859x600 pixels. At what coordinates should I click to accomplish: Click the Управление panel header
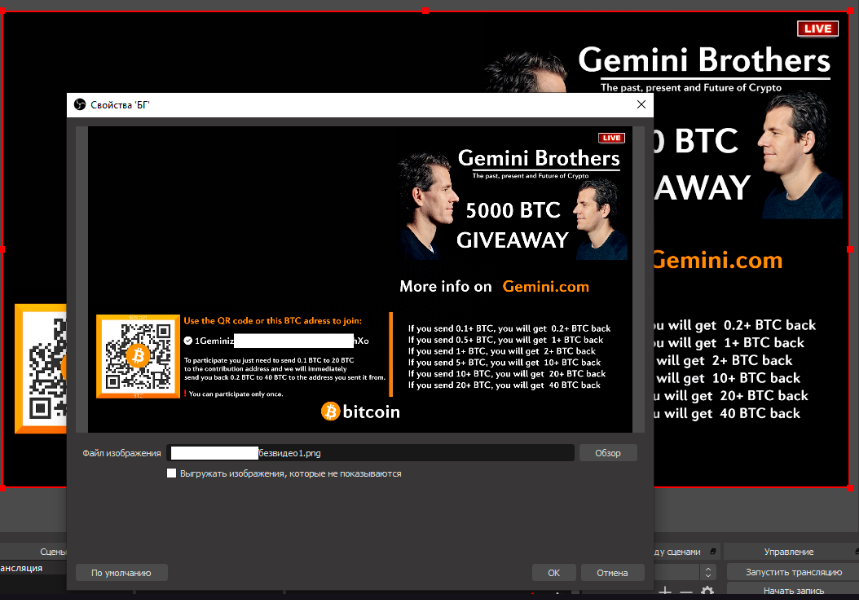pos(789,552)
